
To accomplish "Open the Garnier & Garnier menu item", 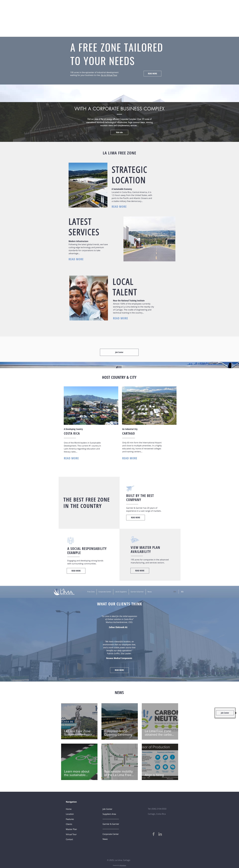I will [137, 592].
